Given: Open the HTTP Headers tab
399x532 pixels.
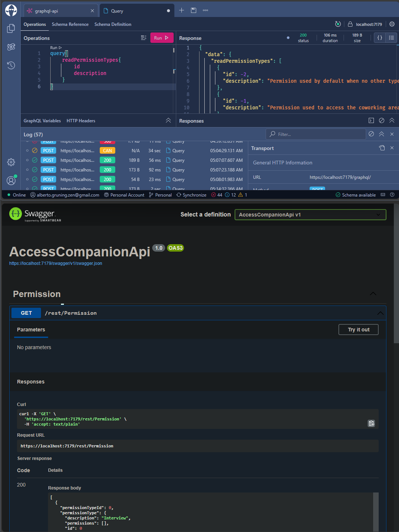Looking at the screenshot, I should [x=81, y=121].
